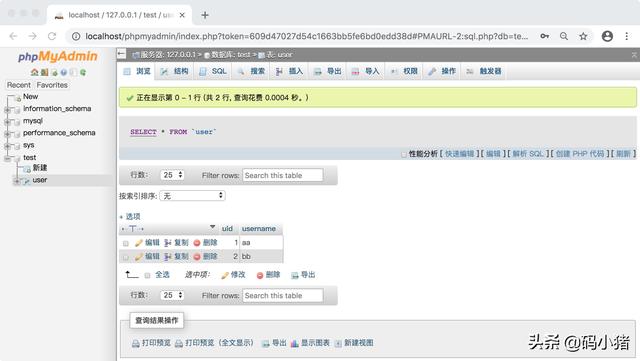Open the Chrome profile avatar icon

pos(607,36)
